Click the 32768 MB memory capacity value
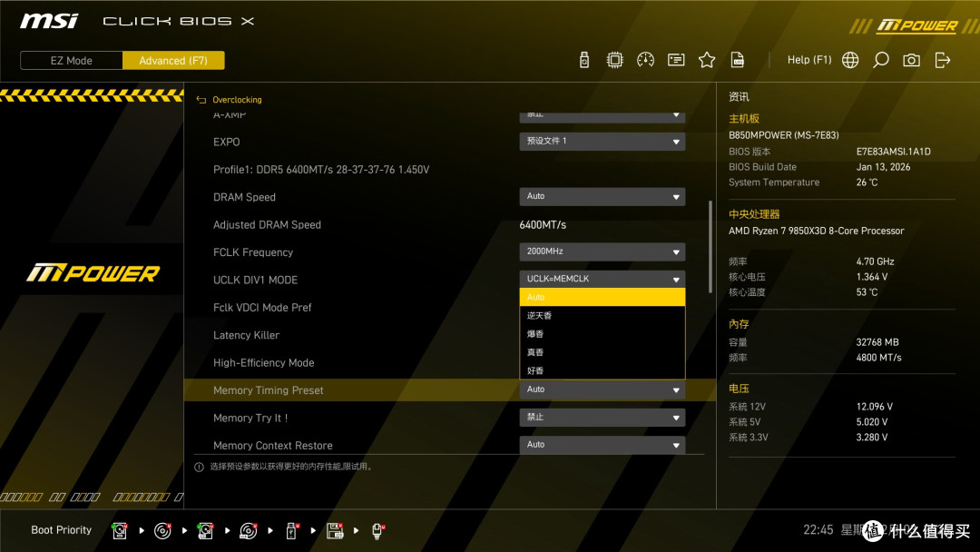980x552 pixels. point(877,342)
